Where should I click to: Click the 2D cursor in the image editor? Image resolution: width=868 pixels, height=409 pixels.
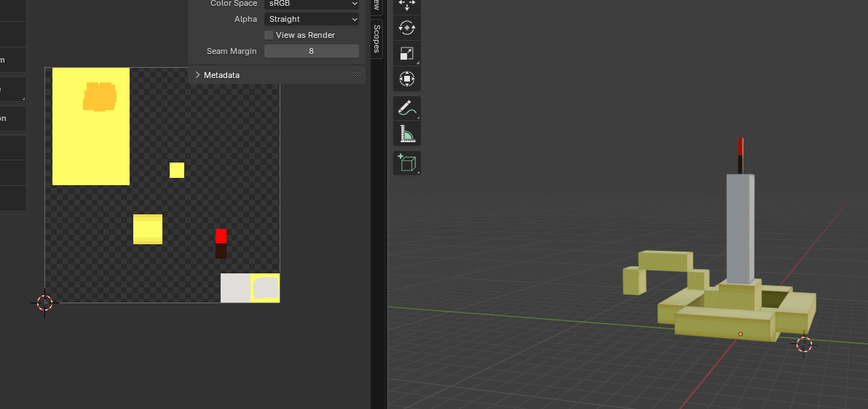pyautogui.click(x=45, y=302)
